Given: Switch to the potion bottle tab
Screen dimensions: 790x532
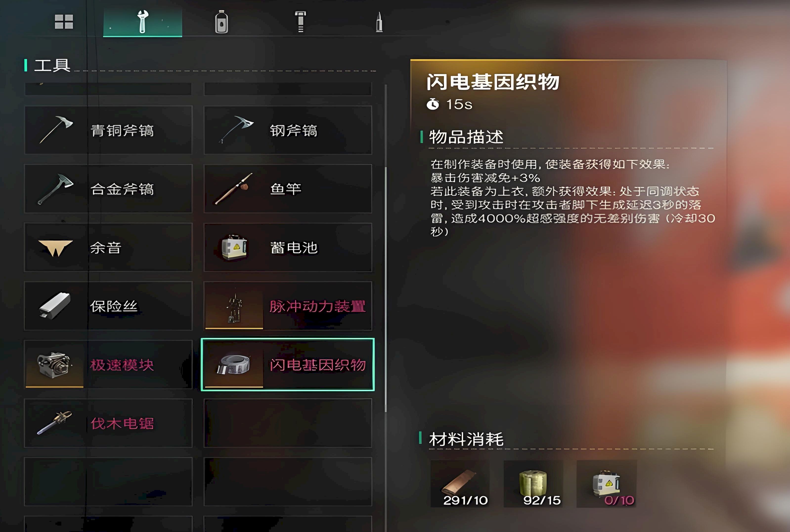Looking at the screenshot, I should pos(221,22).
